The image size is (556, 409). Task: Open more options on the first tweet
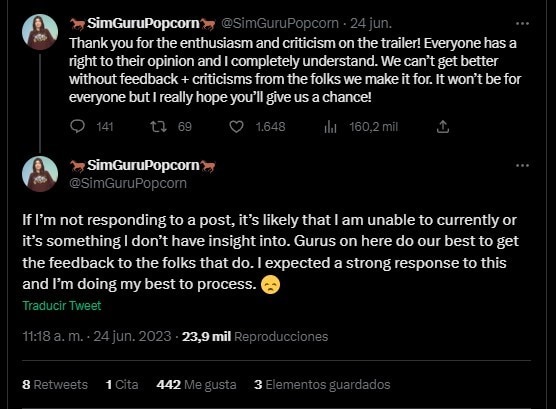point(522,24)
